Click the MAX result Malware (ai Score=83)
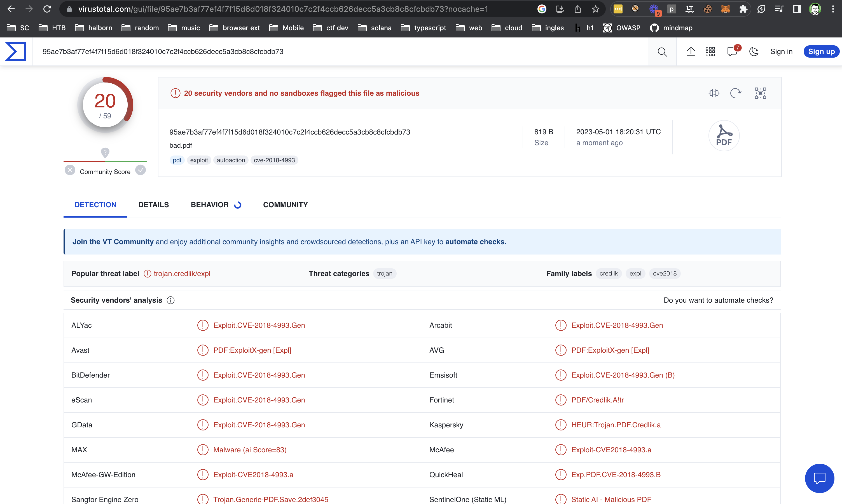Viewport: 842px width, 504px height. (250, 450)
